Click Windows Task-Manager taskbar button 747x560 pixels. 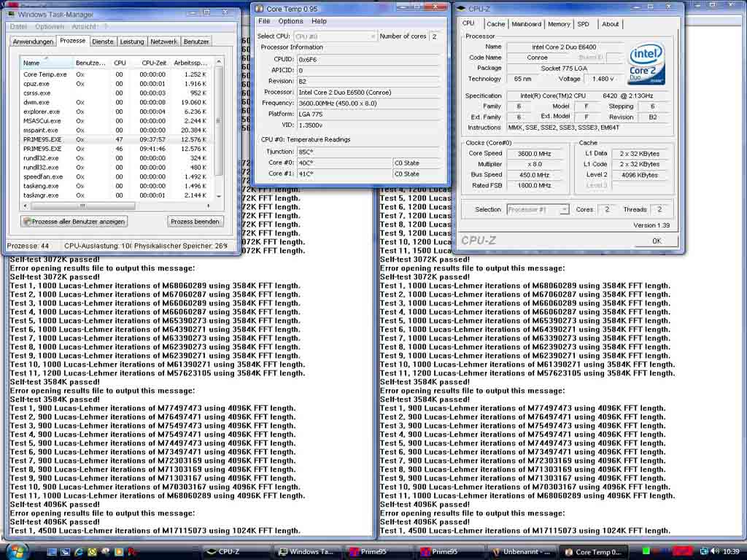click(307, 551)
